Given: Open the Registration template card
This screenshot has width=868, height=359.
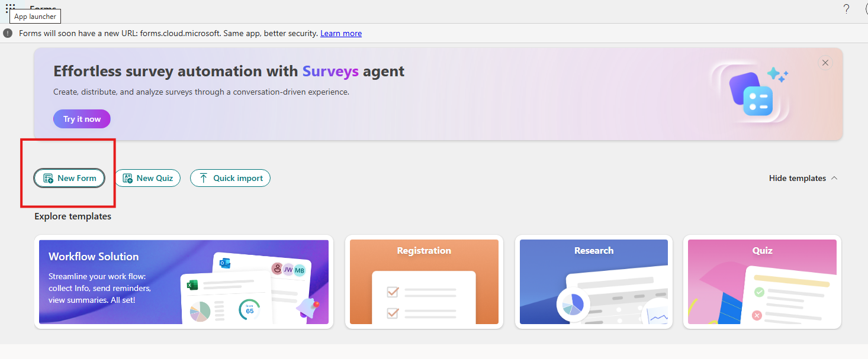Looking at the screenshot, I should pos(424,282).
